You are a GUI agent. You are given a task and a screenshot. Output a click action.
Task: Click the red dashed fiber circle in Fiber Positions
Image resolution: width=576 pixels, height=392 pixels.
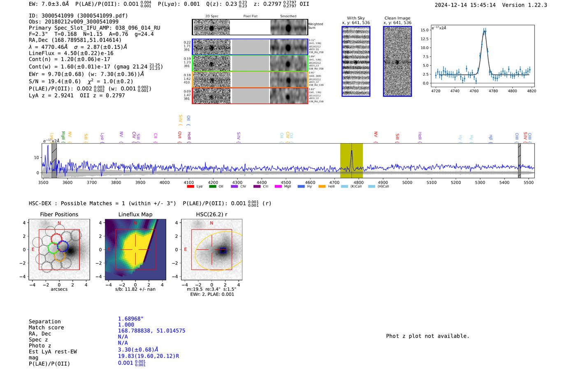(56, 239)
